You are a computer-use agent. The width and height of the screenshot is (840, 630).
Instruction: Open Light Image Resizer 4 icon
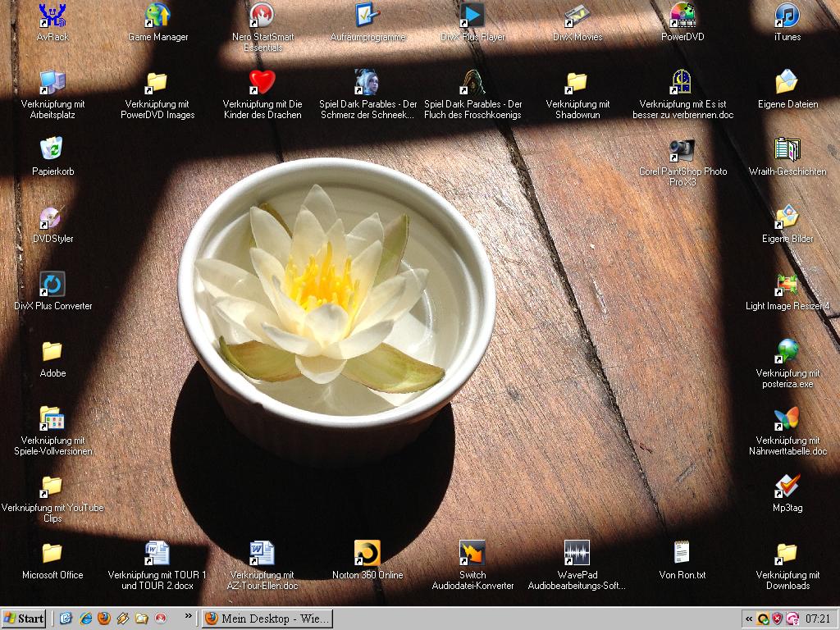click(x=787, y=285)
